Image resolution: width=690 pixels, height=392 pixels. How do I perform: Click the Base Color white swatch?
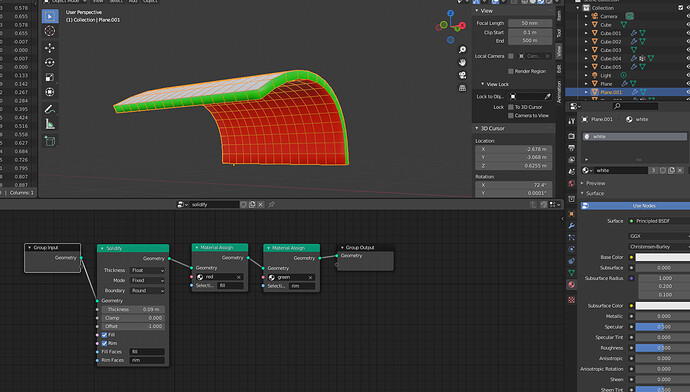663,257
